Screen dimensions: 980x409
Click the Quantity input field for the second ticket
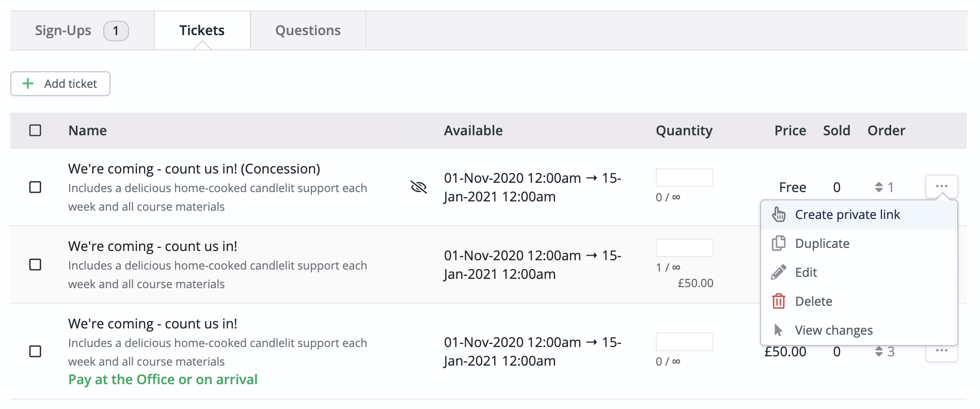click(684, 247)
